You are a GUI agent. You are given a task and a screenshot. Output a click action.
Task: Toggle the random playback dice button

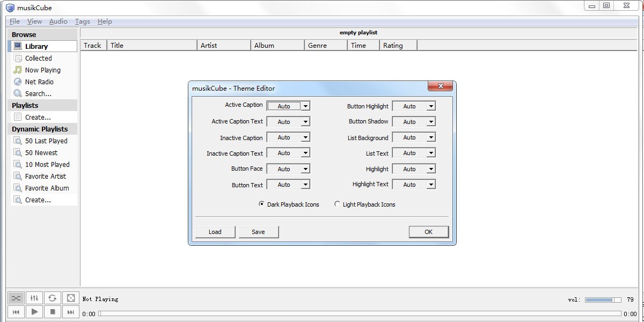point(71,298)
